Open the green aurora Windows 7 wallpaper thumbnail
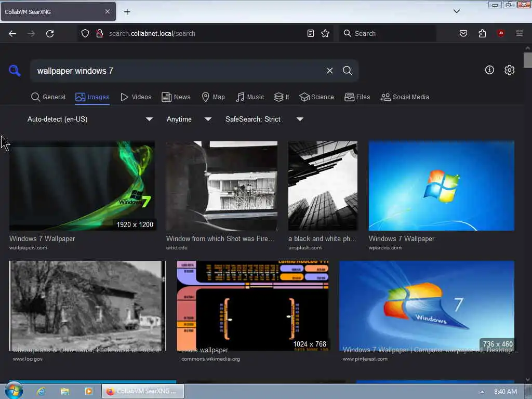532x399 pixels. click(x=82, y=186)
